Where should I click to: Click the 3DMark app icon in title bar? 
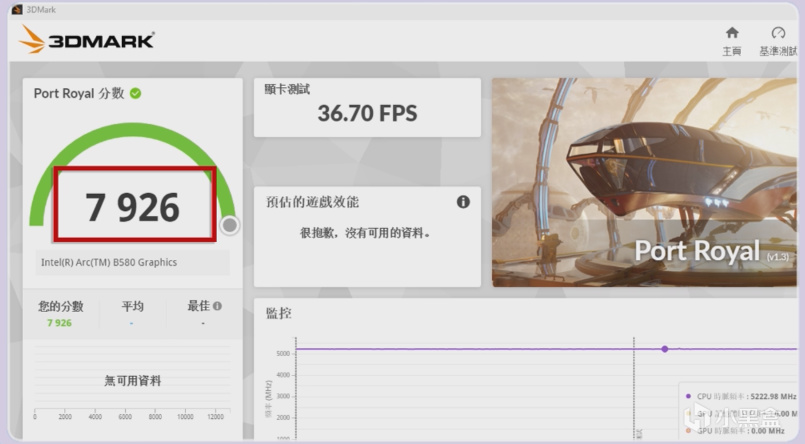coord(17,10)
